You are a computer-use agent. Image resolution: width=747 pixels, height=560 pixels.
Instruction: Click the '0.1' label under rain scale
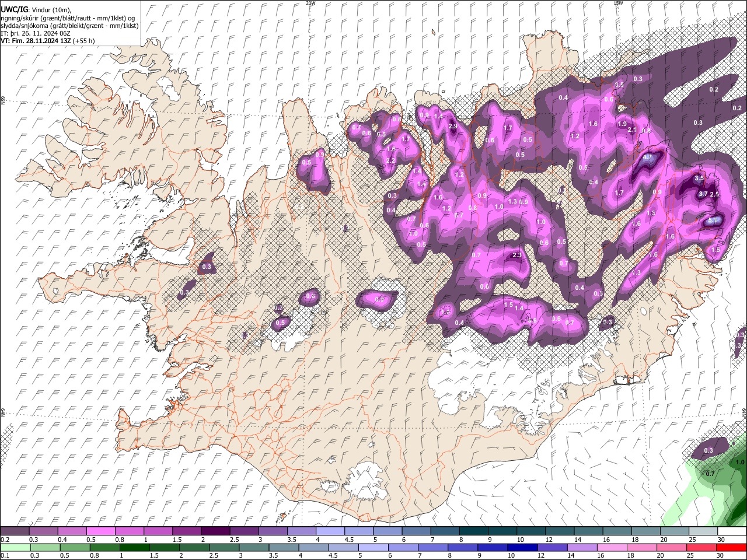pos(5,555)
